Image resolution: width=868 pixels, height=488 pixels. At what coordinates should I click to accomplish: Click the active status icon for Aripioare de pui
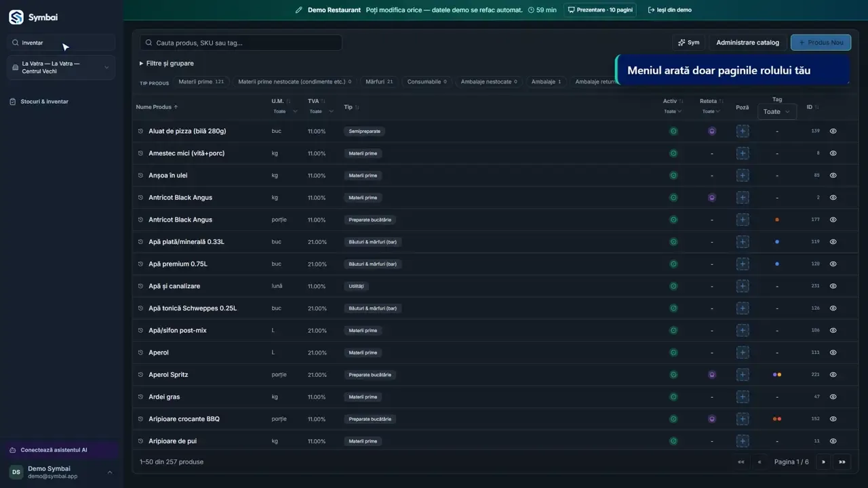[673, 441]
